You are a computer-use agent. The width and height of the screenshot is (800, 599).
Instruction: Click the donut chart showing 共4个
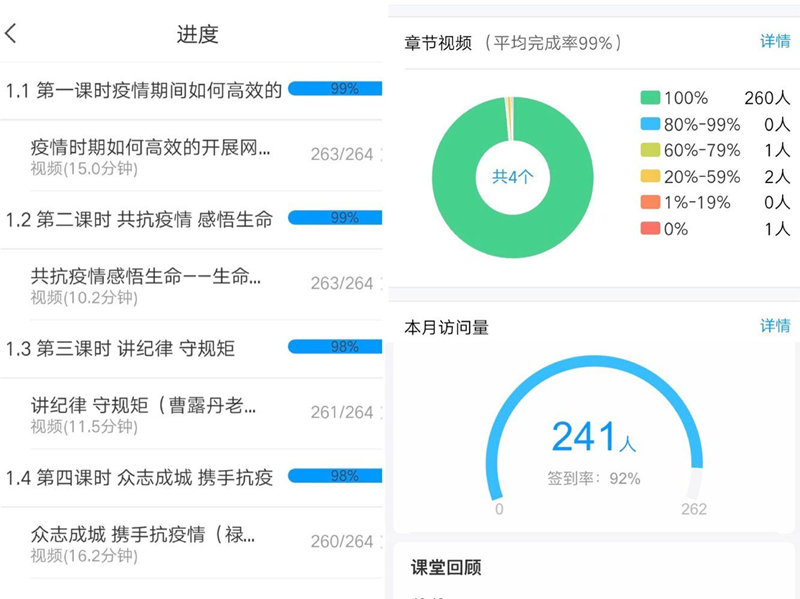pyautogui.click(x=513, y=176)
